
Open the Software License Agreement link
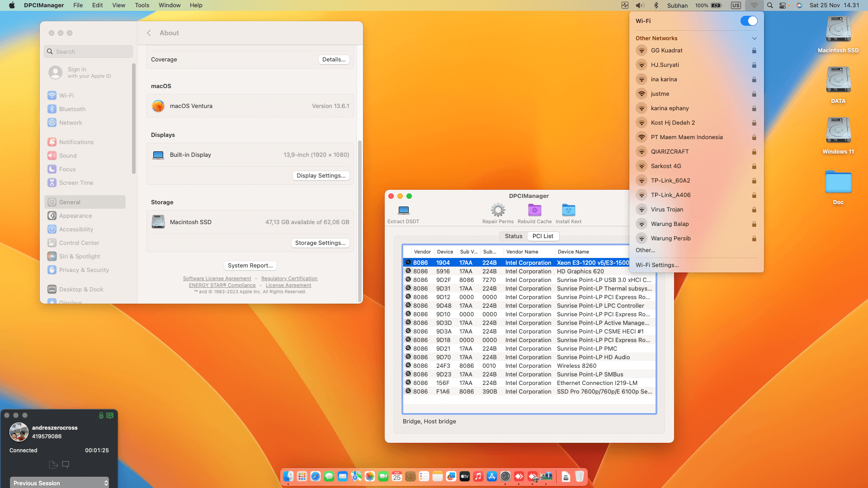pos(217,278)
